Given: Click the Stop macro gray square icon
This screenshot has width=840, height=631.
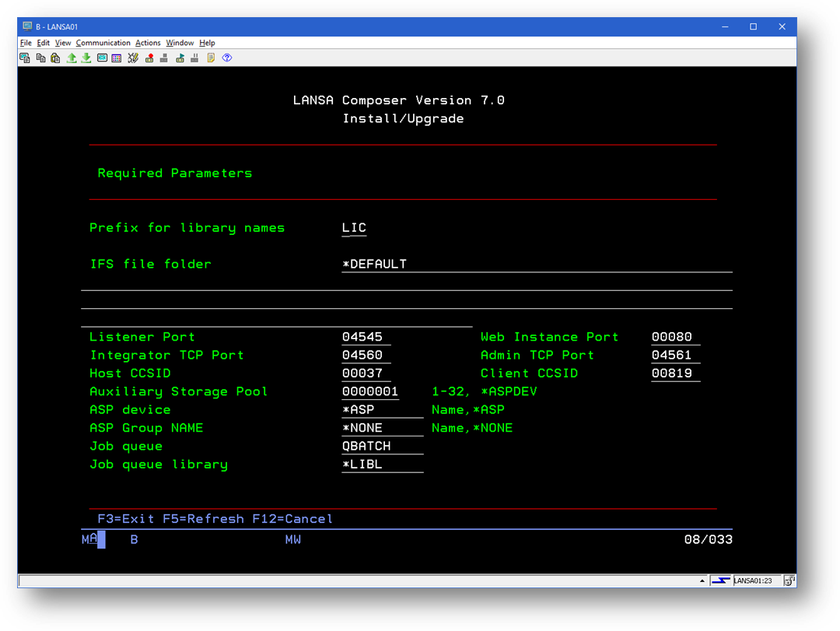Looking at the screenshot, I should click(x=164, y=58).
